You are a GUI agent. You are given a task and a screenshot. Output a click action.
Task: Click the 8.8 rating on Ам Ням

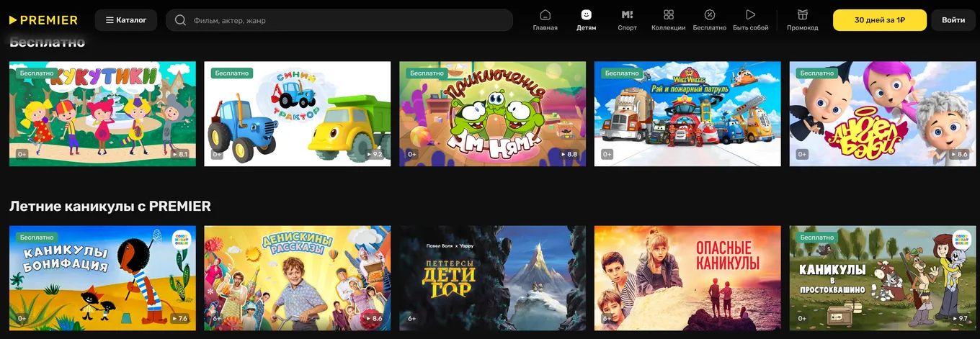(x=569, y=154)
